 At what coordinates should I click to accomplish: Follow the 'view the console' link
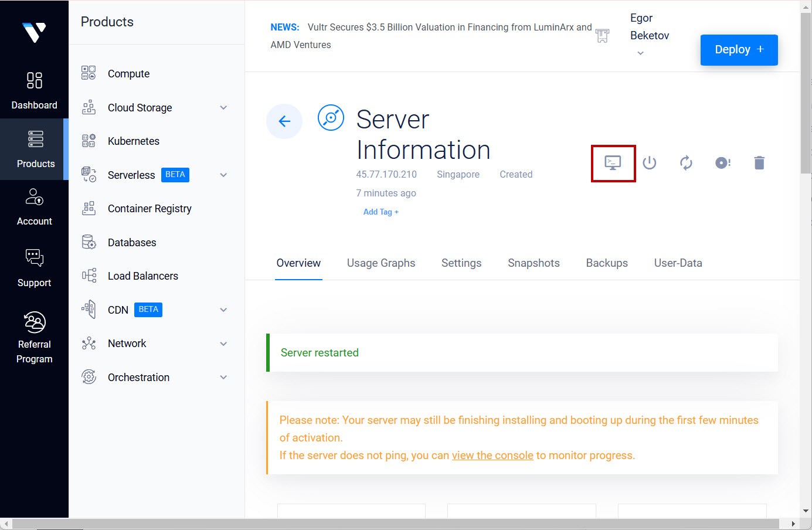point(492,456)
